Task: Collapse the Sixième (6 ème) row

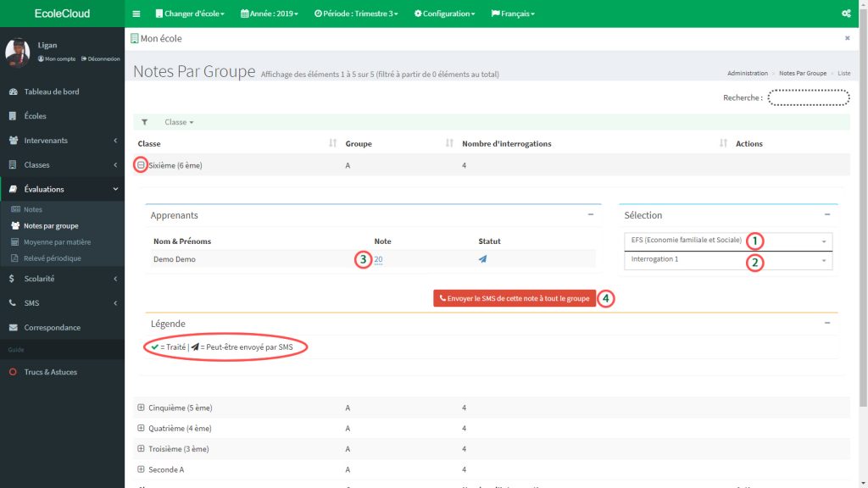Action: 141,165
